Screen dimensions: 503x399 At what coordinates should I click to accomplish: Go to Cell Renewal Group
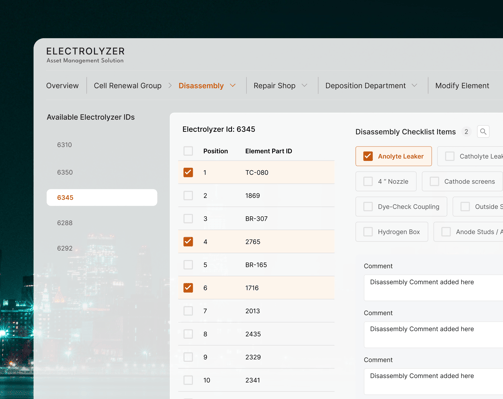(127, 86)
